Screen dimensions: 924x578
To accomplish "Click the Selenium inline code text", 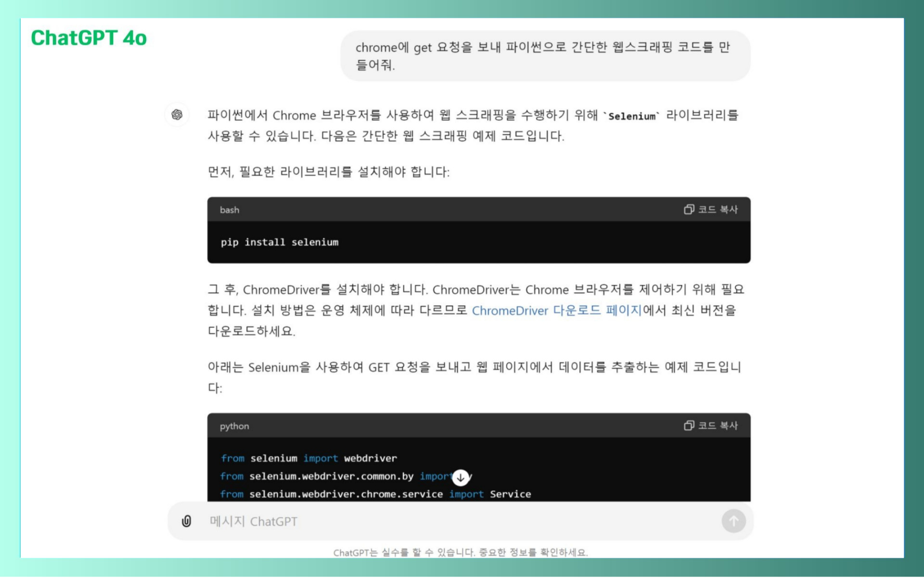I will coord(632,116).
